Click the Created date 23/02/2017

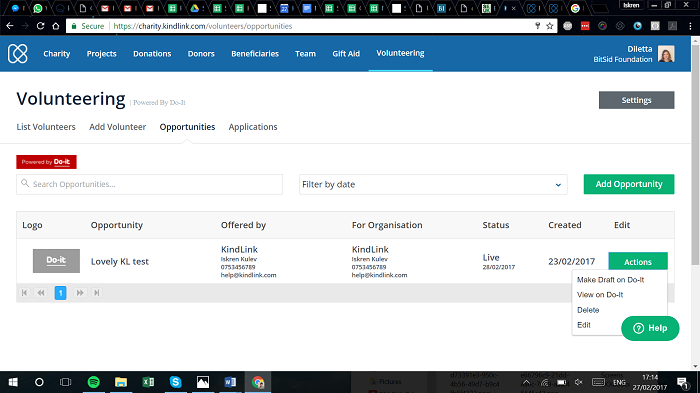coord(571,262)
